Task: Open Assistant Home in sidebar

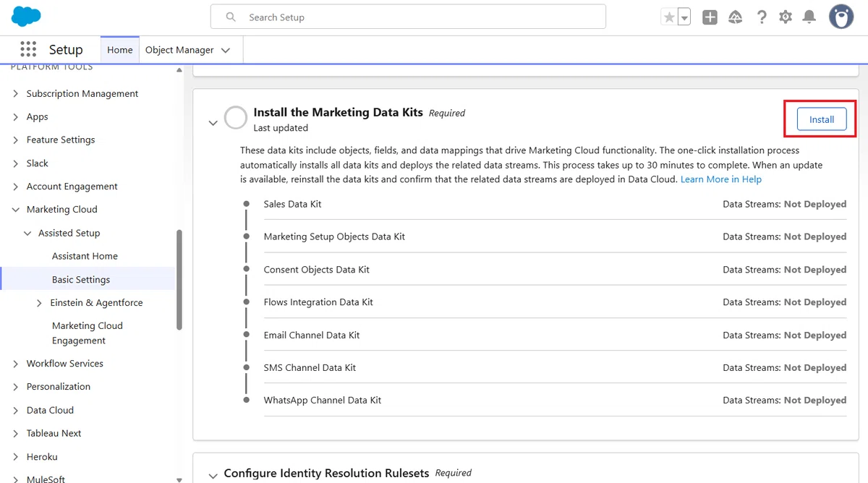Action: click(x=85, y=256)
